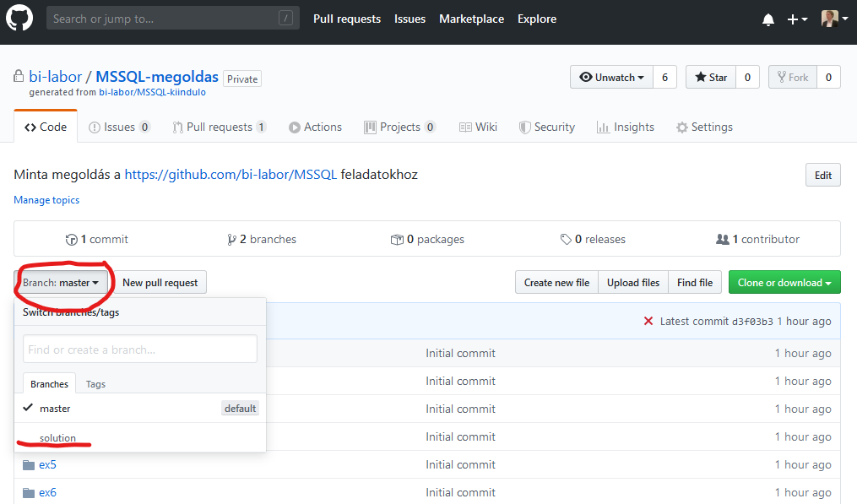
Task: Switch to the repository Pull requests tab
Action: [x=220, y=127]
